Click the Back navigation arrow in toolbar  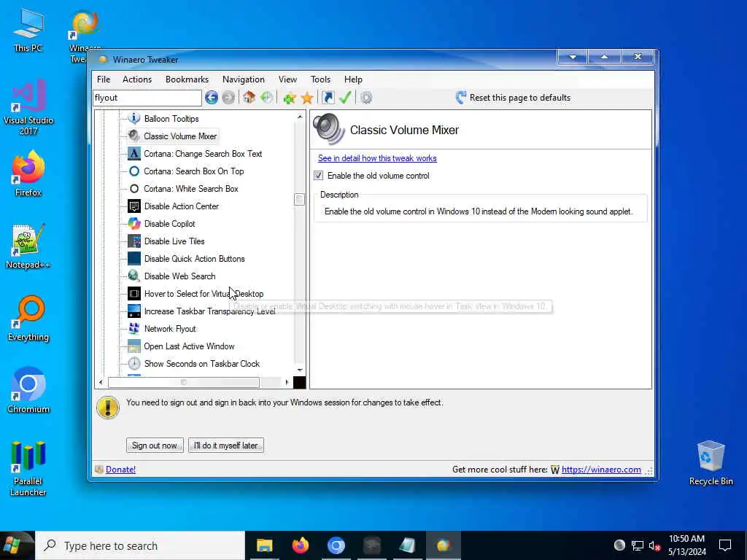(x=212, y=98)
